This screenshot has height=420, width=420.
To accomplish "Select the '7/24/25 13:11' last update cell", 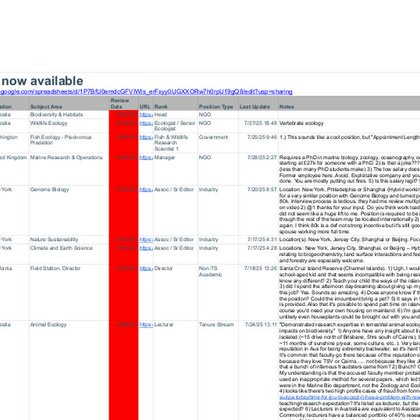I will (258, 370).
